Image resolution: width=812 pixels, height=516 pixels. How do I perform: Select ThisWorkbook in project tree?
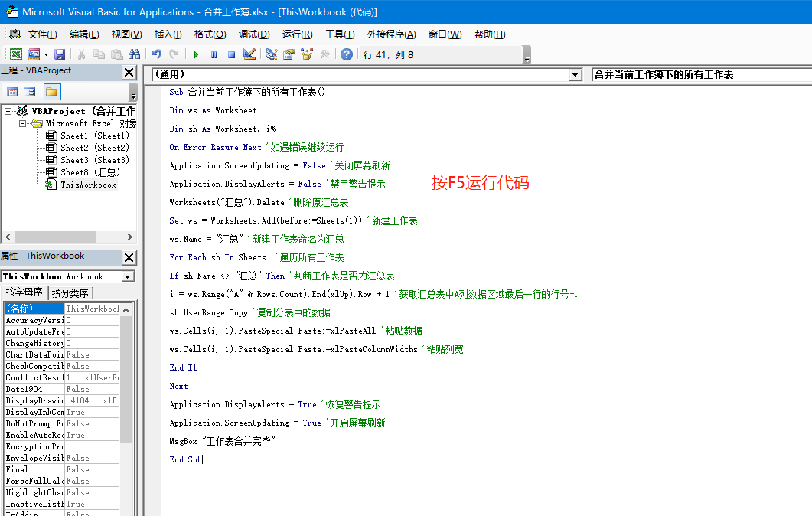coord(88,185)
